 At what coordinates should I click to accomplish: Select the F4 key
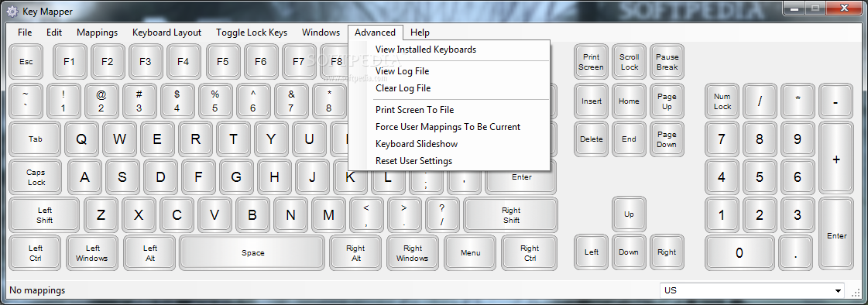[x=184, y=62]
